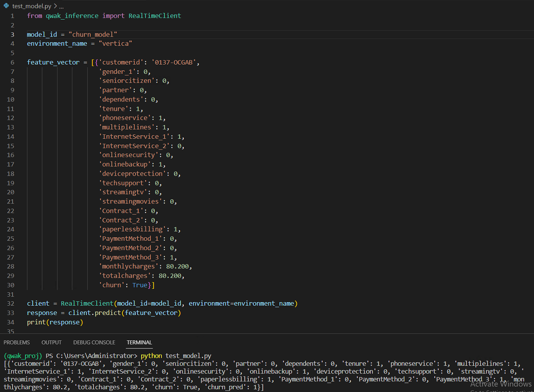The image size is (534, 392).
Task: Click 'PaymentMethod_3' key on editor line 27
Action: 130,257
